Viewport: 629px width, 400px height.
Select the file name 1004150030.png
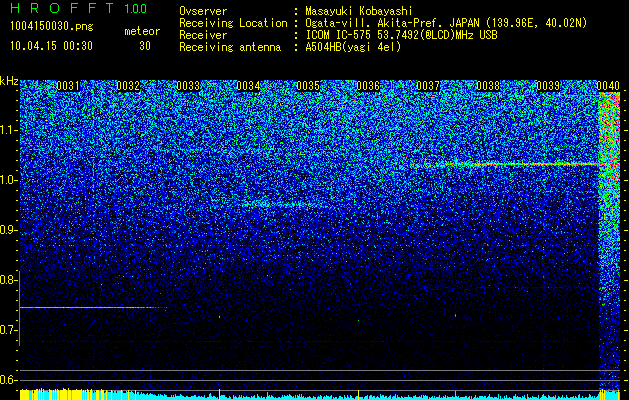52,26
